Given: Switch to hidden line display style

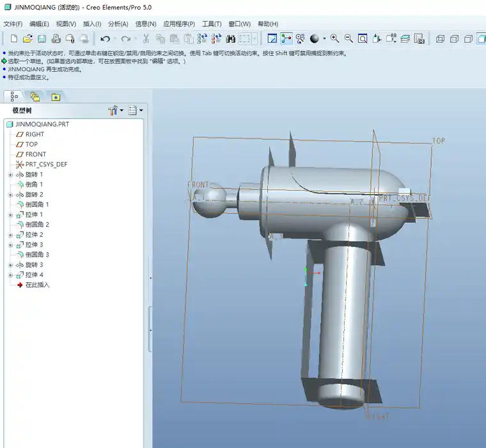Looking at the screenshot, I should 455,39.
